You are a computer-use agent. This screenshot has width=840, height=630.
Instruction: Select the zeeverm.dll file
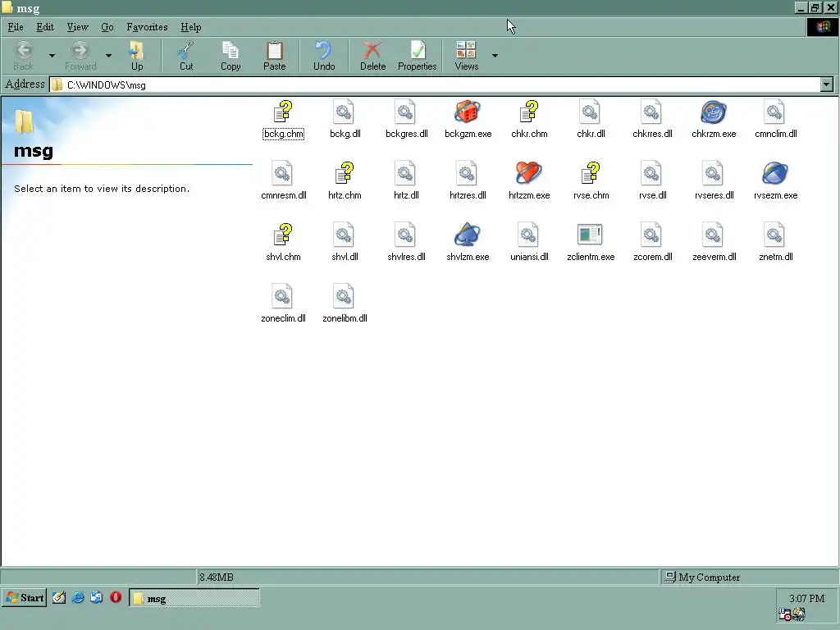coord(714,243)
